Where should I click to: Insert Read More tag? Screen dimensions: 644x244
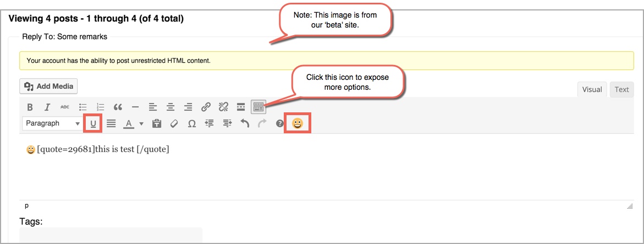[x=241, y=107]
